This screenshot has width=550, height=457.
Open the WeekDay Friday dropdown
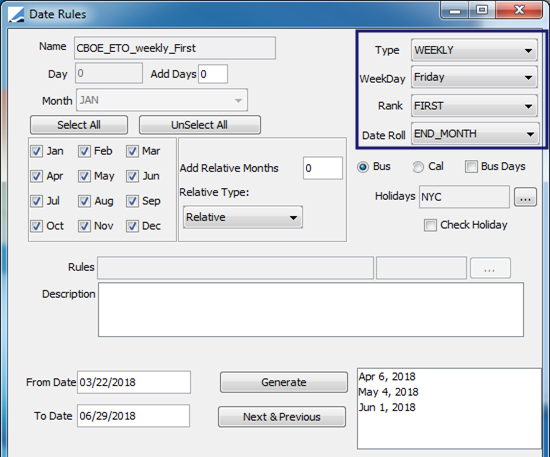[x=474, y=77]
